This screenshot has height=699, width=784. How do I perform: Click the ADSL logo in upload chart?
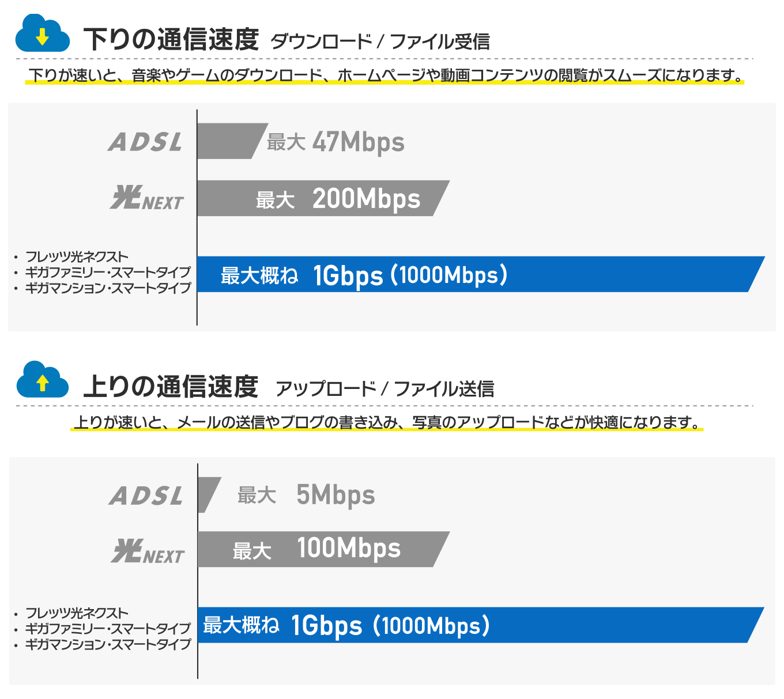(146, 496)
